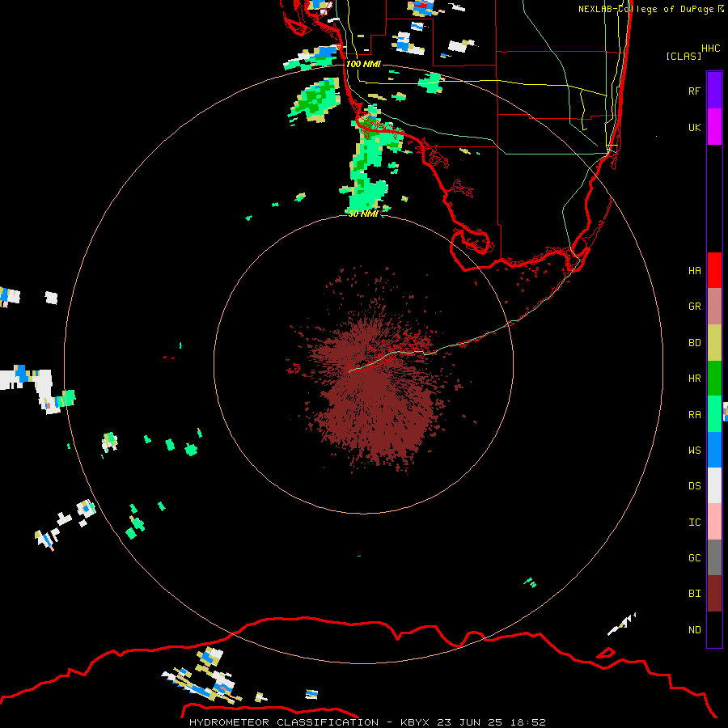This screenshot has width=728, height=728.
Task: Click the [CLAS] units label
Action: [684, 56]
